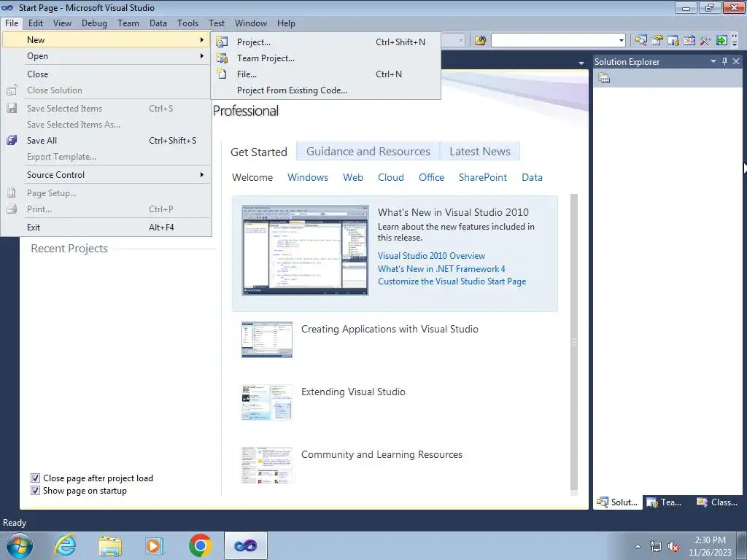Click the Visual Studio taskbar button
Image resolution: width=747 pixels, height=560 pixels.
point(245,545)
